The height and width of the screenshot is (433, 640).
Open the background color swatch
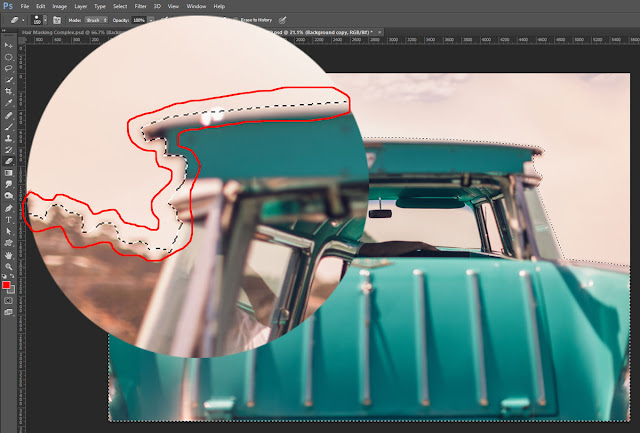[12, 291]
